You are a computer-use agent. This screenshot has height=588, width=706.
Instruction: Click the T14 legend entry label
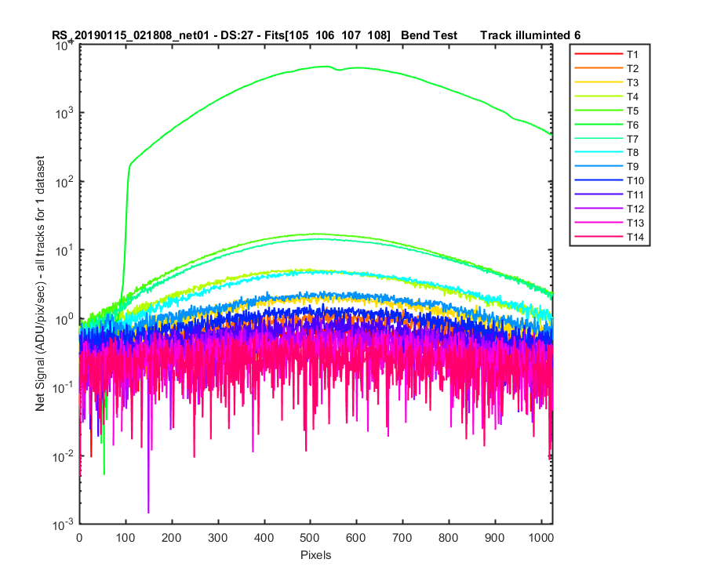(635, 237)
